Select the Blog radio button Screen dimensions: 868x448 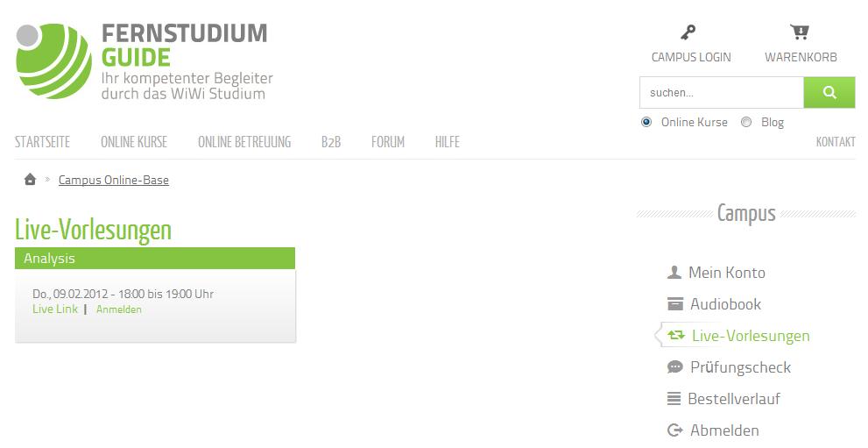coord(746,122)
